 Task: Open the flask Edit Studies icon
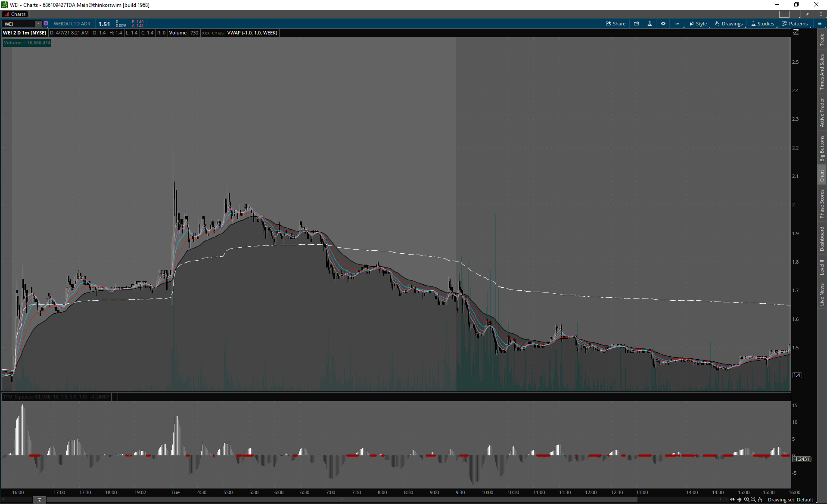[x=650, y=24]
